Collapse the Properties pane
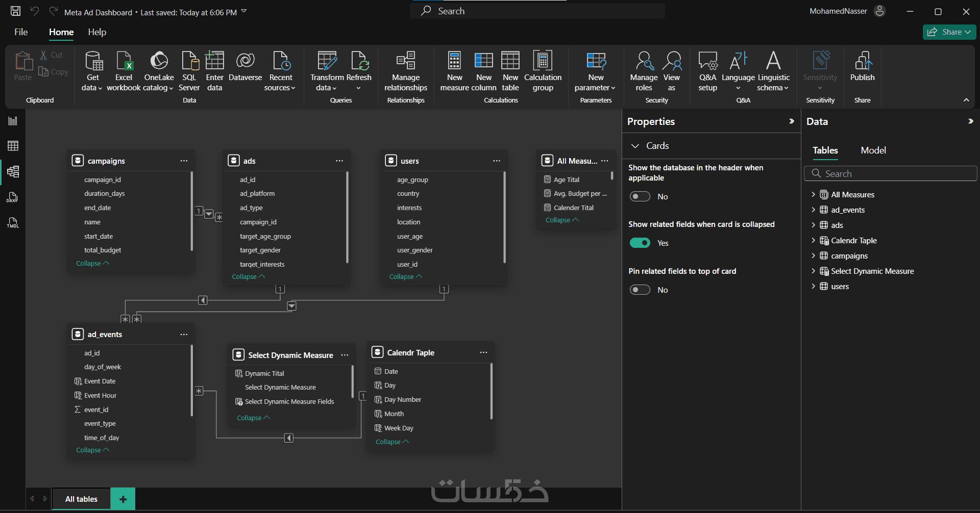 pos(792,121)
